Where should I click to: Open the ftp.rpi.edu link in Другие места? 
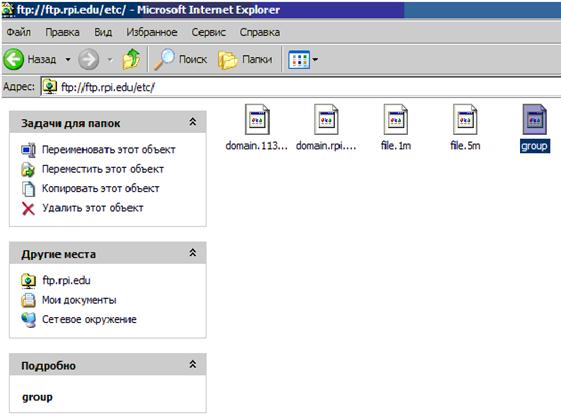(x=66, y=280)
